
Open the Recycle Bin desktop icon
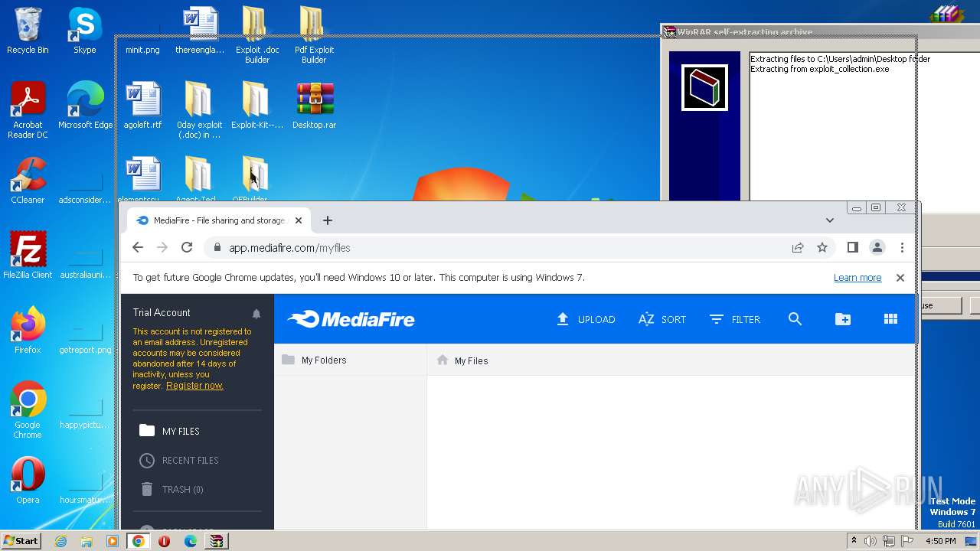tap(28, 31)
